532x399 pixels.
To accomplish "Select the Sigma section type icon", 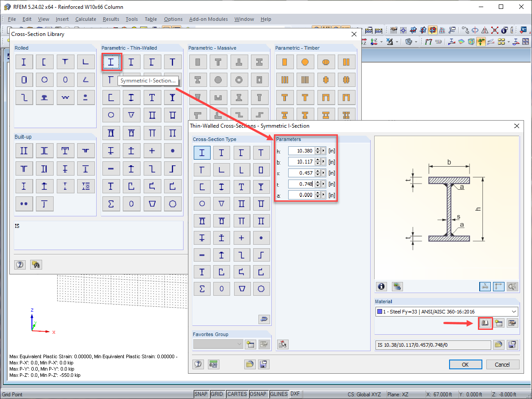I will pyautogui.click(x=202, y=289).
